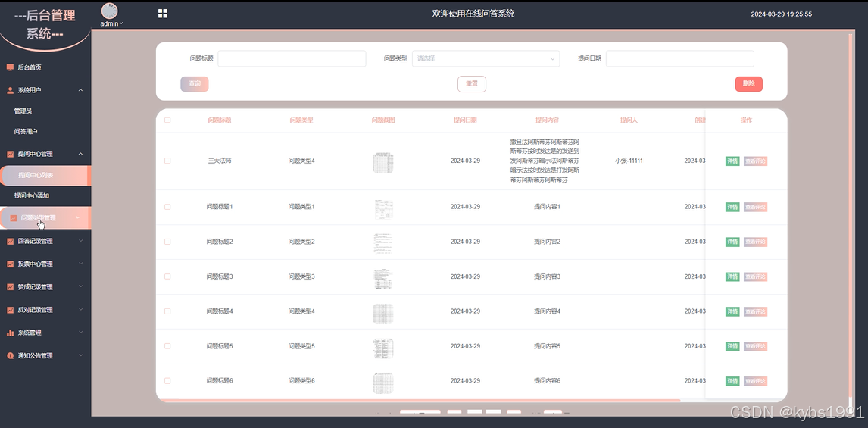Expand the 回答记录管理 menu chevron
Image resolution: width=868 pixels, height=428 pixels.
click(x=81, y=241)
